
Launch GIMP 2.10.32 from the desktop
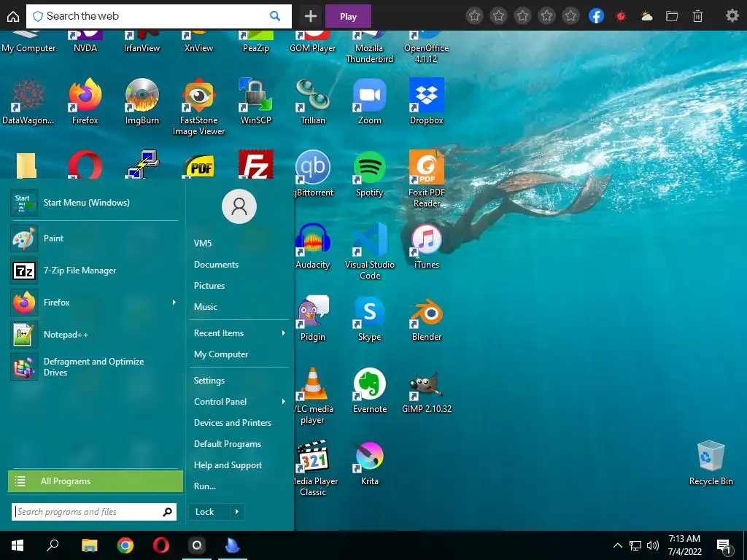426,391
